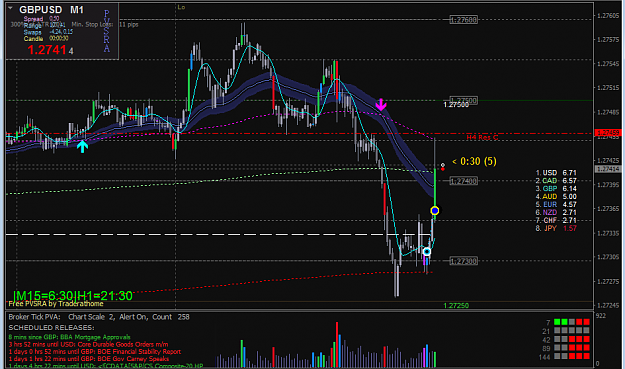Click the 1.27400 price level label

(464, 181)
